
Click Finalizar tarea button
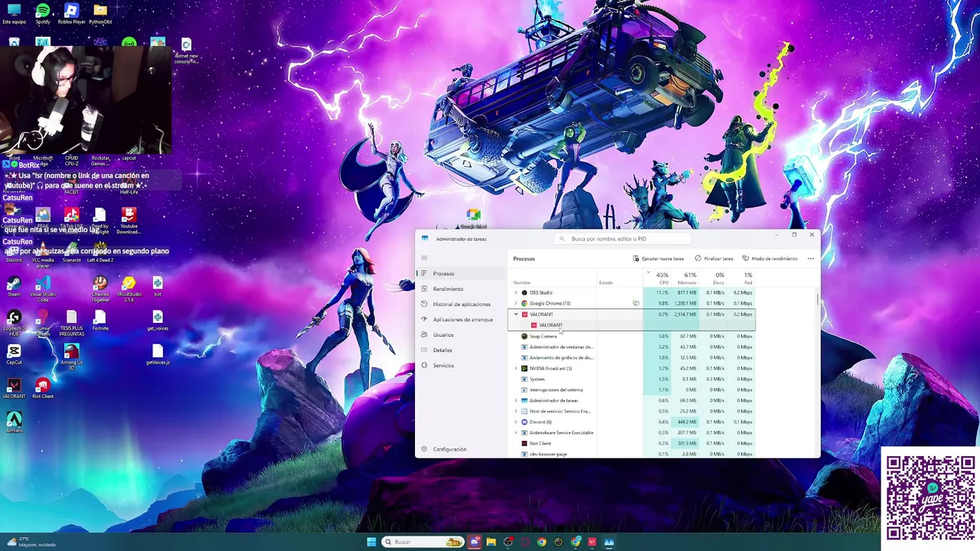coord(714,259)
